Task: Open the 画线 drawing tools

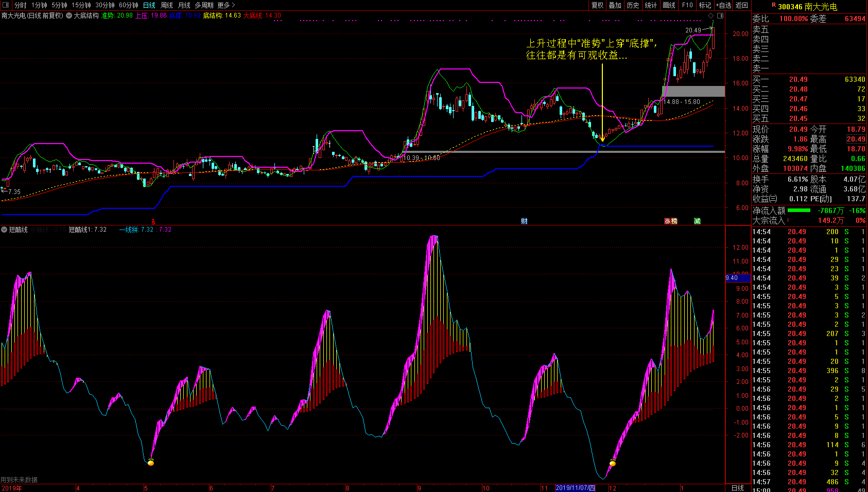Action: [669, 5]
